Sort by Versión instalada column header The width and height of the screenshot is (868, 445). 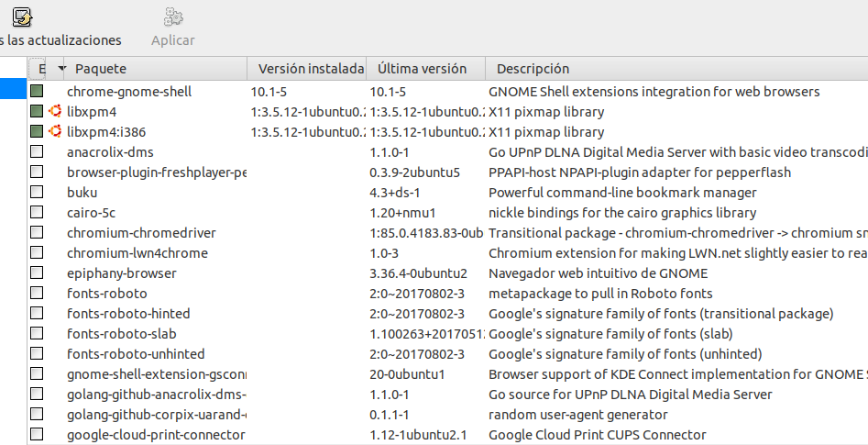coord(307,69)
